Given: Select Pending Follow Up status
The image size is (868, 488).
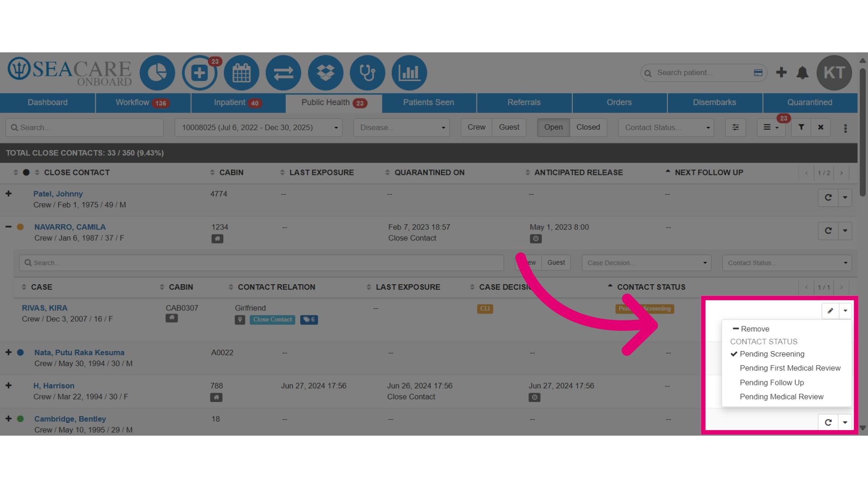Looking at the screenshot, I should click(x=772, y=383).
